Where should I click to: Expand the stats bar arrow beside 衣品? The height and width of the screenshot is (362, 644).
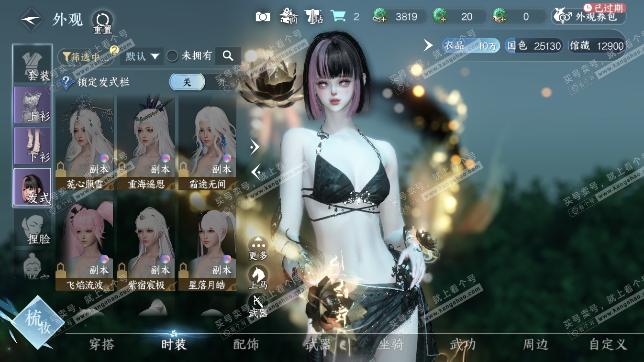[x=428, y=45]
